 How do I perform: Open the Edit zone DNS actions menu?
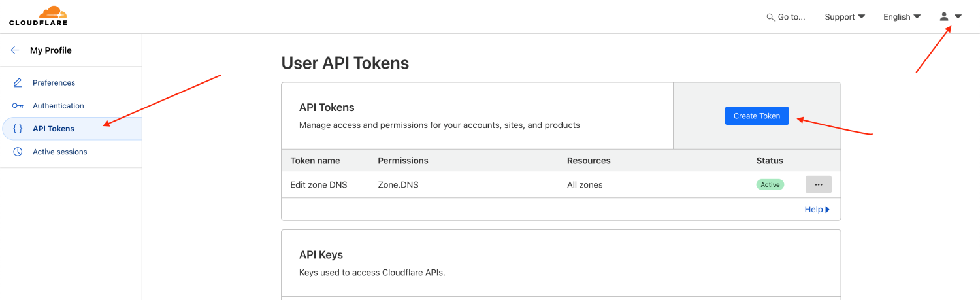click(x=819, y=185)
